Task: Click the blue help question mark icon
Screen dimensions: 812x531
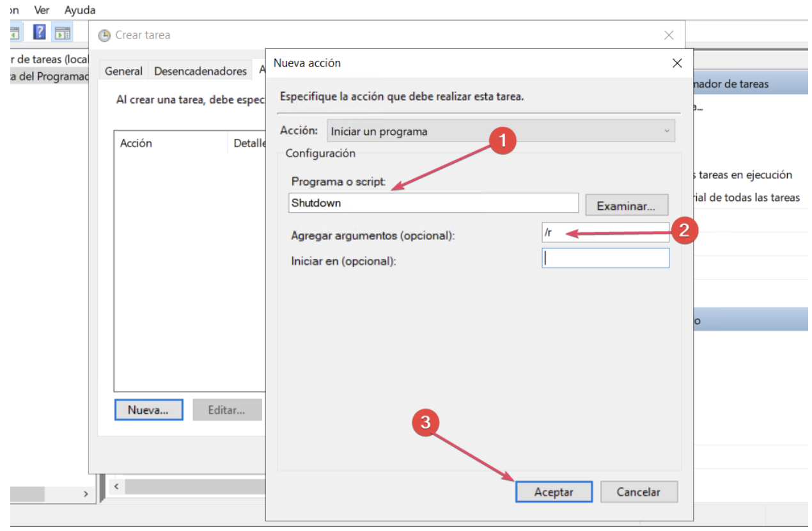Action: point(39,32)
